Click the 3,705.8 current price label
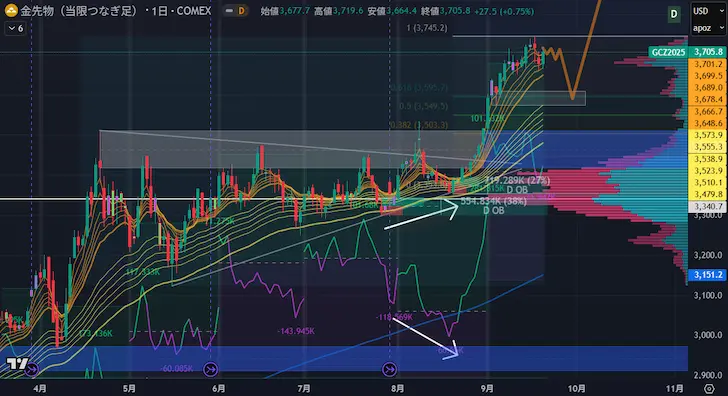This screenshot has height=396, width=728. point(708,52)
